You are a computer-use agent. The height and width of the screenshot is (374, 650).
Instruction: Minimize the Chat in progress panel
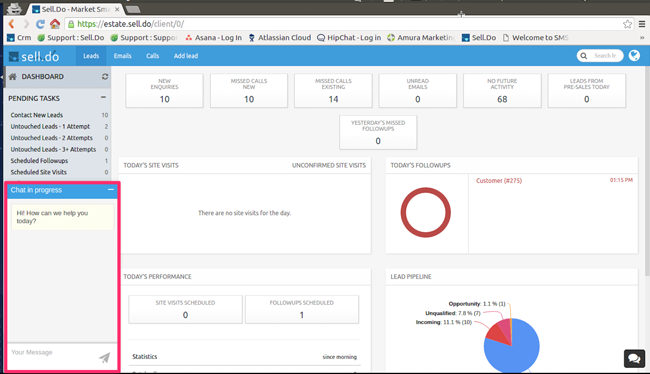(x=111, y=189)
